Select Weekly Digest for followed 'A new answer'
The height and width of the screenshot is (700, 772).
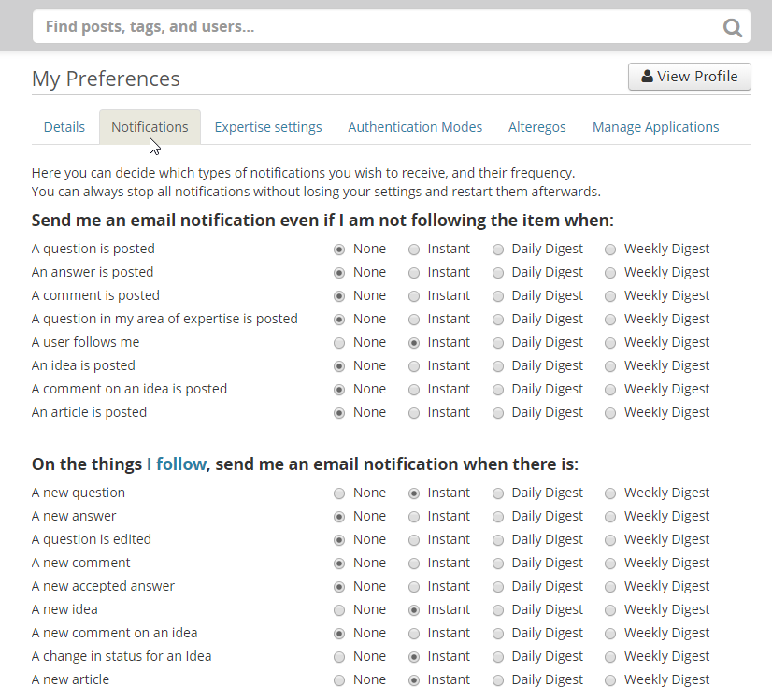point(610,517)
